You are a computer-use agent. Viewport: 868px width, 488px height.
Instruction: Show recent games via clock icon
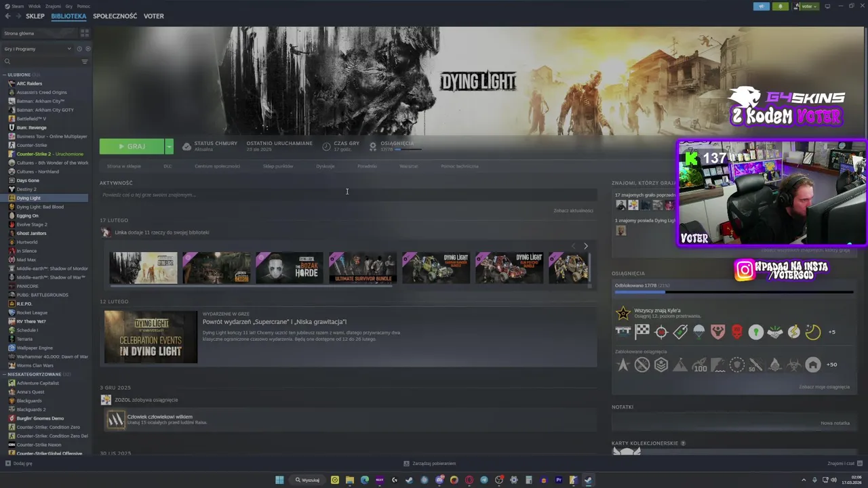(x=79, y=49)
